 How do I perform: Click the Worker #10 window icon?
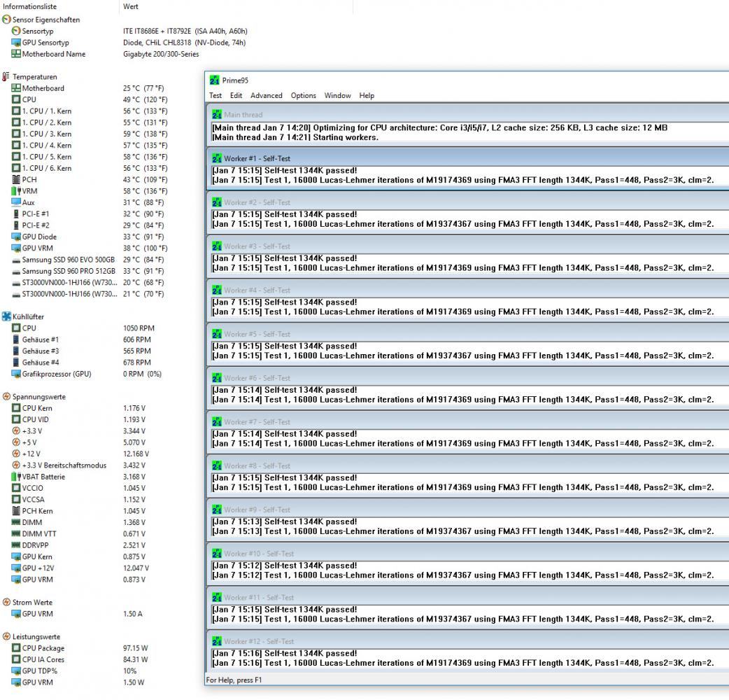click(217, 554)
